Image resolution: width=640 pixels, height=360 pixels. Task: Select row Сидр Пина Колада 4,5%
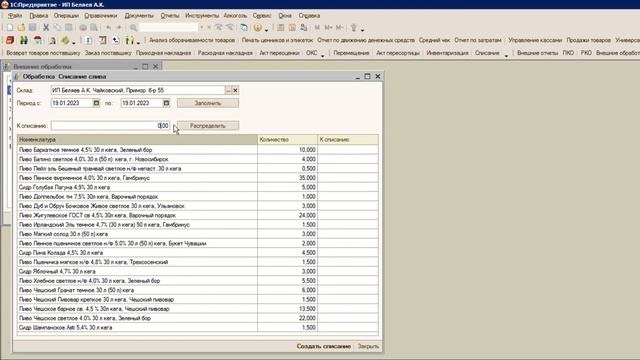[x=198, y=253]
